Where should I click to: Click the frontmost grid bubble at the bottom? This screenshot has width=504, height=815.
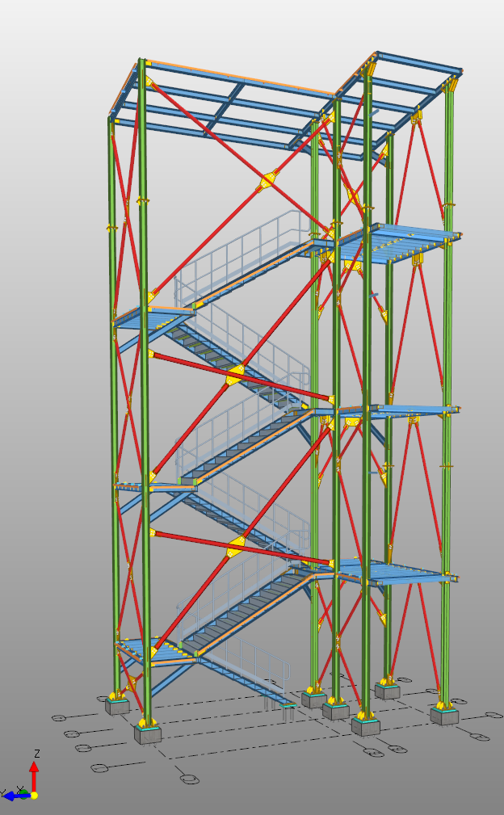(190, 779)
